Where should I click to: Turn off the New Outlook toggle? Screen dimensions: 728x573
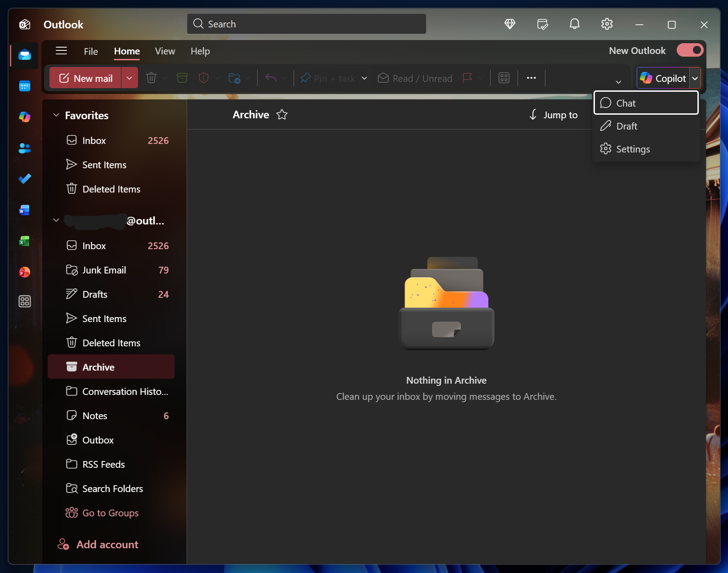coord(689,50)
